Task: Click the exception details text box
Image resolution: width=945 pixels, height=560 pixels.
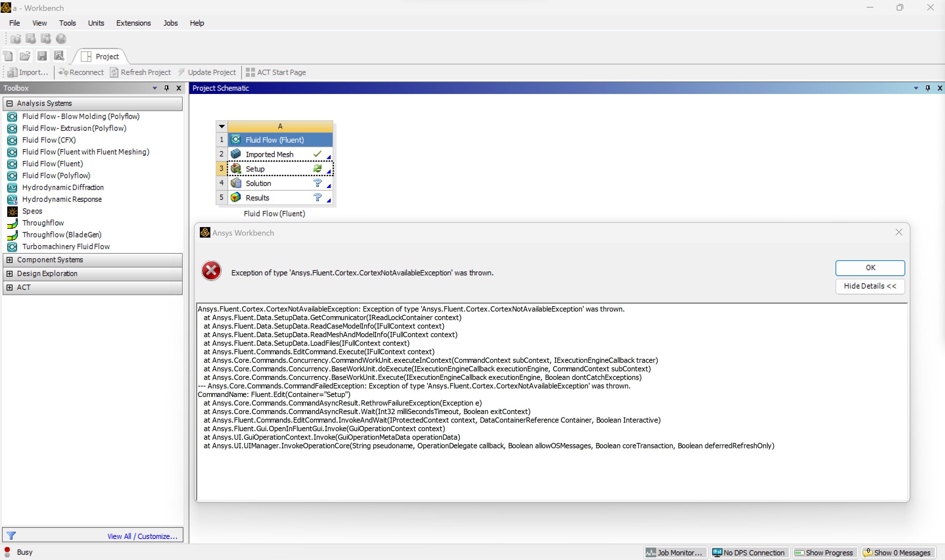Action: click(x=551, y=402)
